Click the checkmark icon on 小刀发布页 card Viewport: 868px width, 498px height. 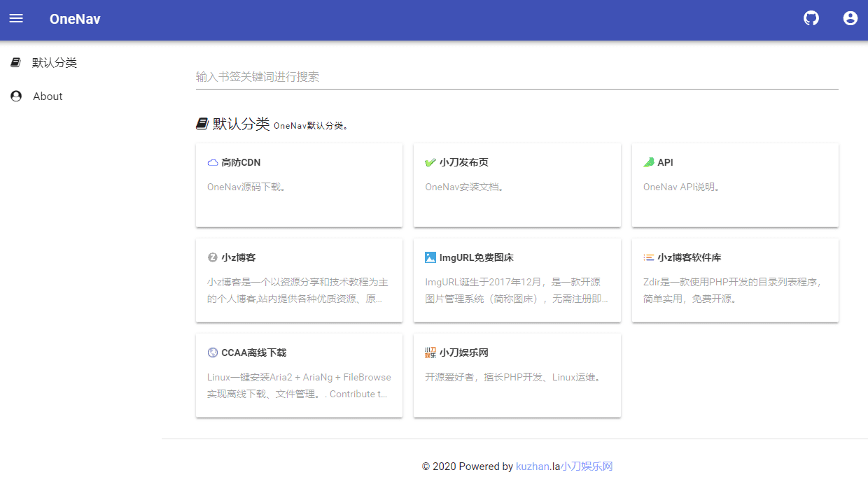tap(430, 162)
